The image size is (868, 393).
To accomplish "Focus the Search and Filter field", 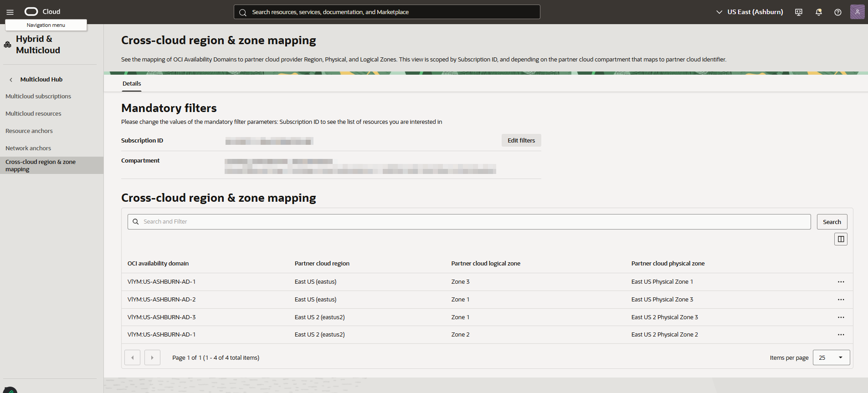I will 469,222.
